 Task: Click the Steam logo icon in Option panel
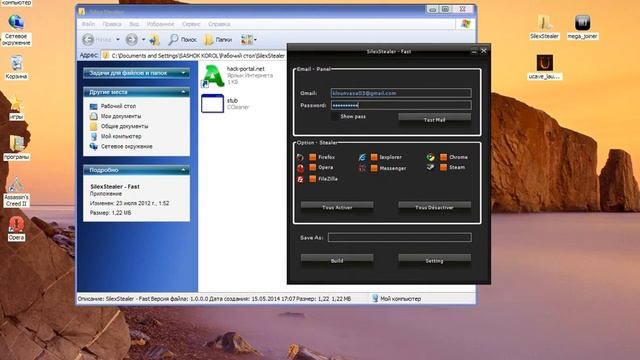pyautogui.click(x=431, y=167)
